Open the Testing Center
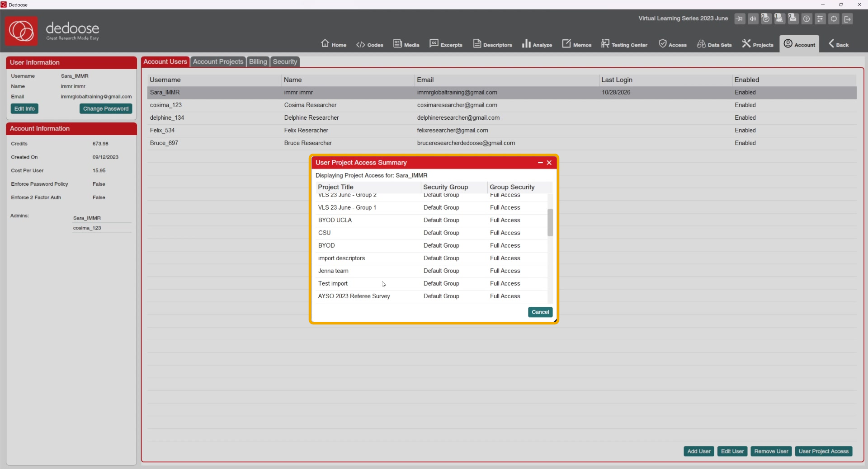 click(624, 44)
